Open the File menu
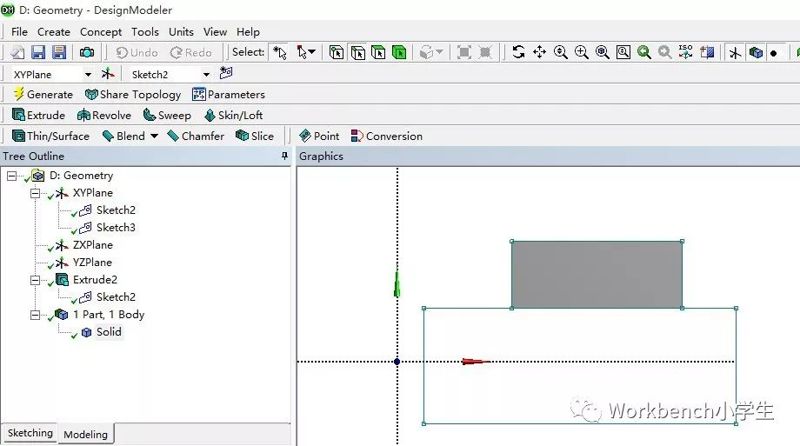The height and width of the screenshot is (446, 800). point(19,32)
